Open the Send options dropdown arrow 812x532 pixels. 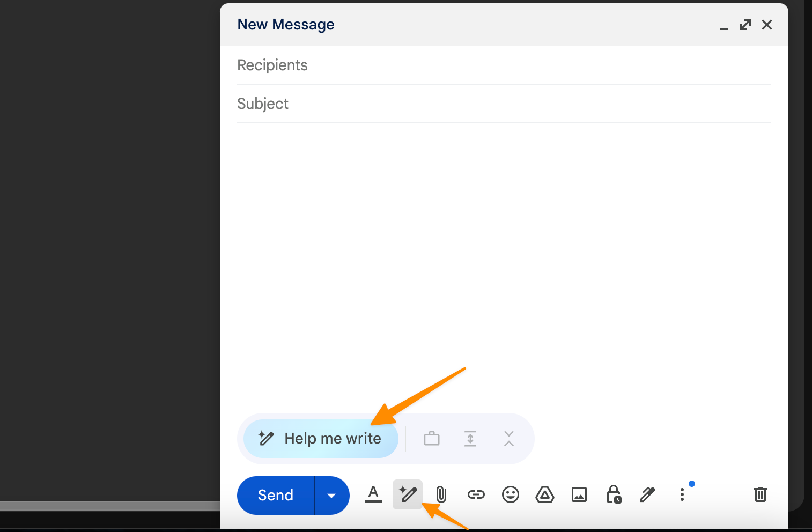pos(331,496)
